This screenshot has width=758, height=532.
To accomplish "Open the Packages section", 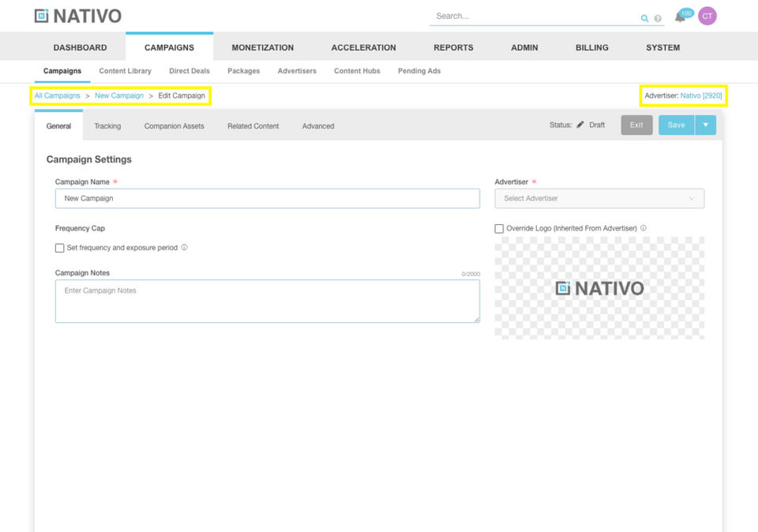I will tap(244, 71).
